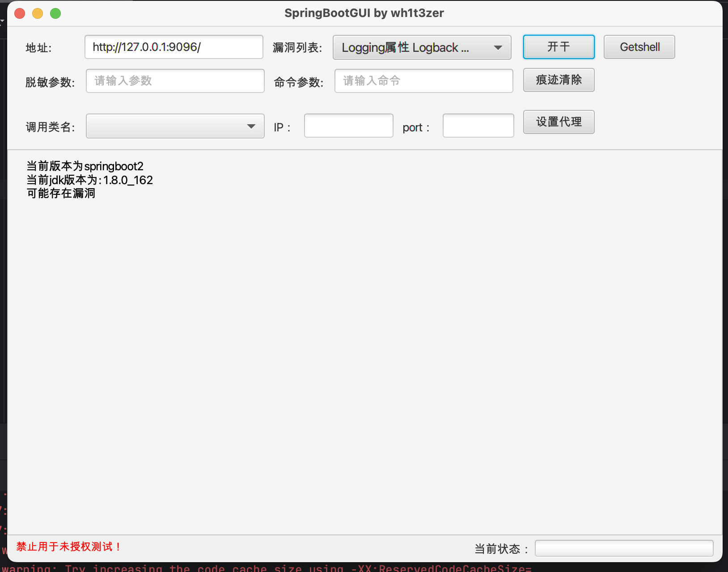Click the Getshell button
Screen dimensions: 728x572
coord(639,47)
